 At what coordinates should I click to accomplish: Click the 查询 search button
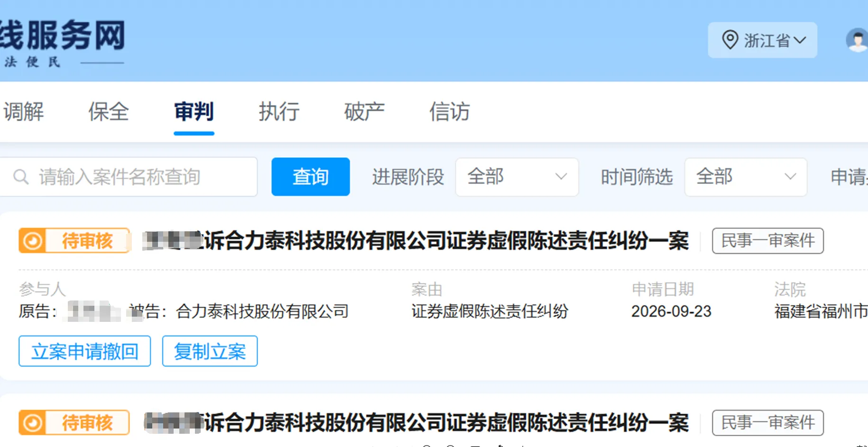click(311, 177)
